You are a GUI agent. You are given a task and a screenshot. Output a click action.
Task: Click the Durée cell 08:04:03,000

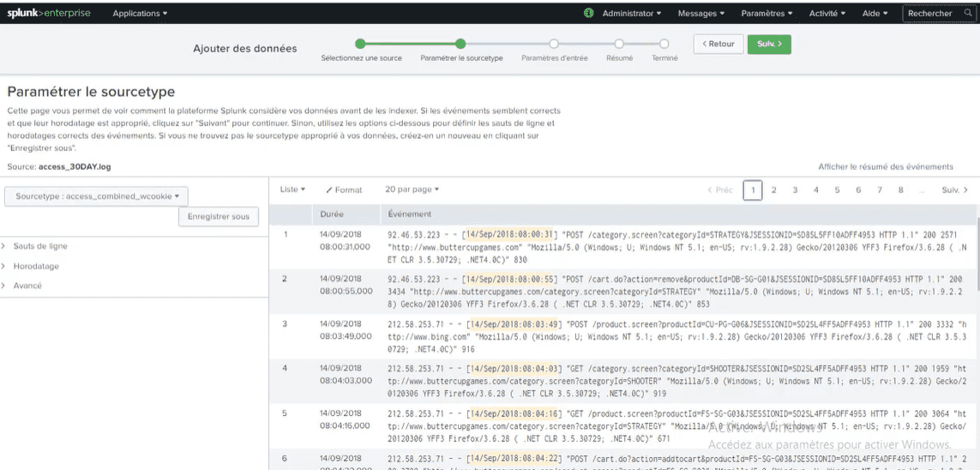click(x=346, y=380)
